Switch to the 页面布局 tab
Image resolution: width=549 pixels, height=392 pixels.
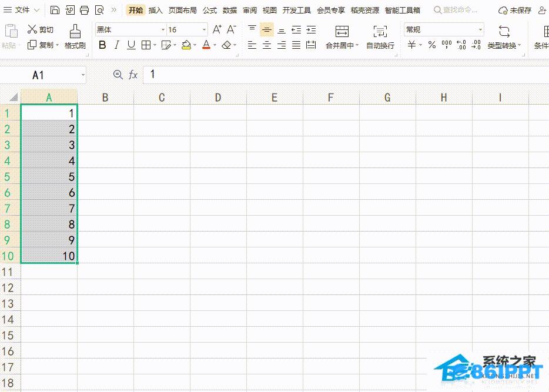(x=182, y=10)
